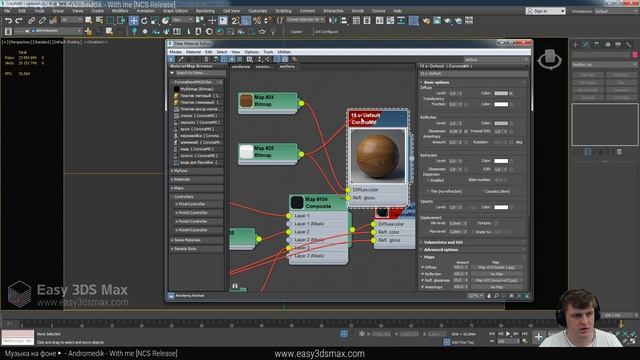
Task: Click the Diffuse Map #24 button in Maps rollout
Action: point(497,267)
